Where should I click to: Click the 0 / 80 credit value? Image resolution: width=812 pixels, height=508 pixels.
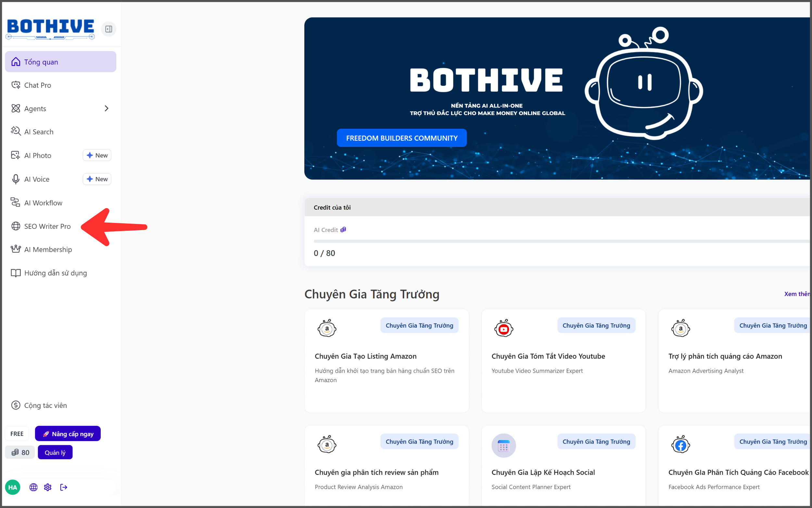[x=324, y=253]
